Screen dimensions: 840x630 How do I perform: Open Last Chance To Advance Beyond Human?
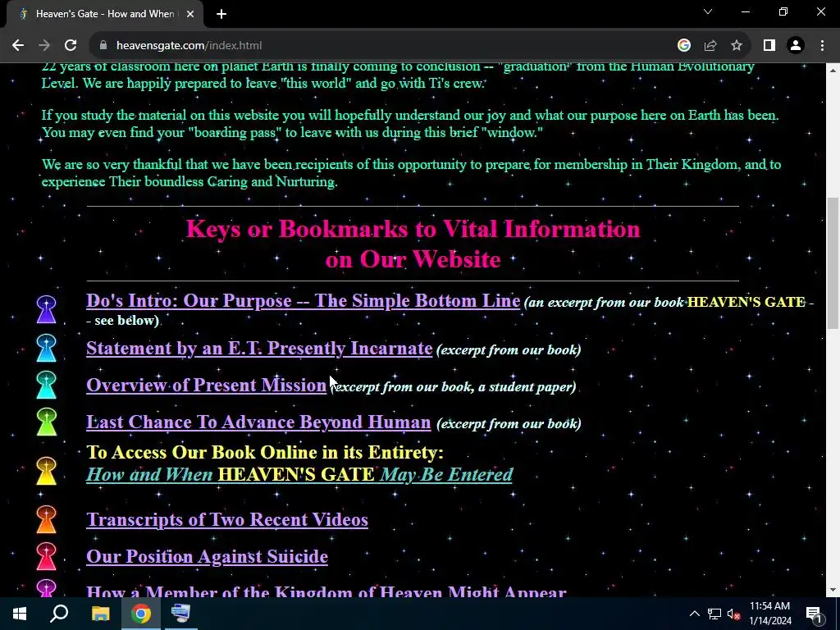coord(258,422)
